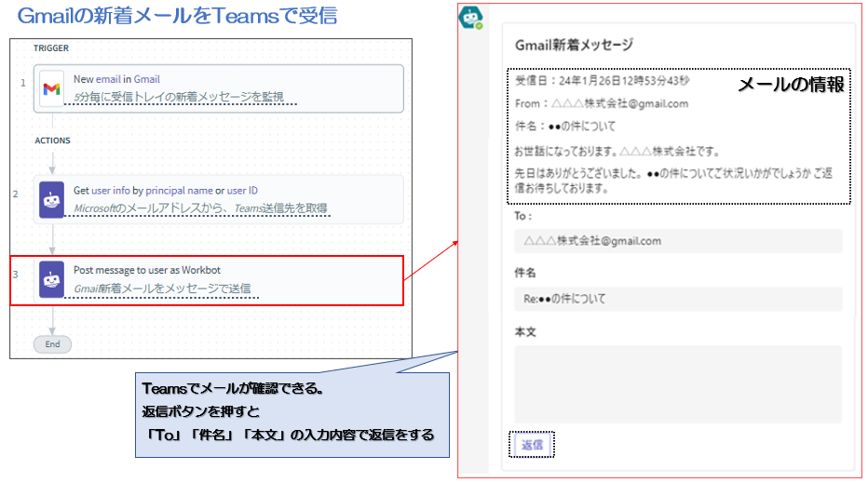Click the 'Gmail' link in trigger title
Viewport: 868px width, 483px height.
click(x=147, y=79)
